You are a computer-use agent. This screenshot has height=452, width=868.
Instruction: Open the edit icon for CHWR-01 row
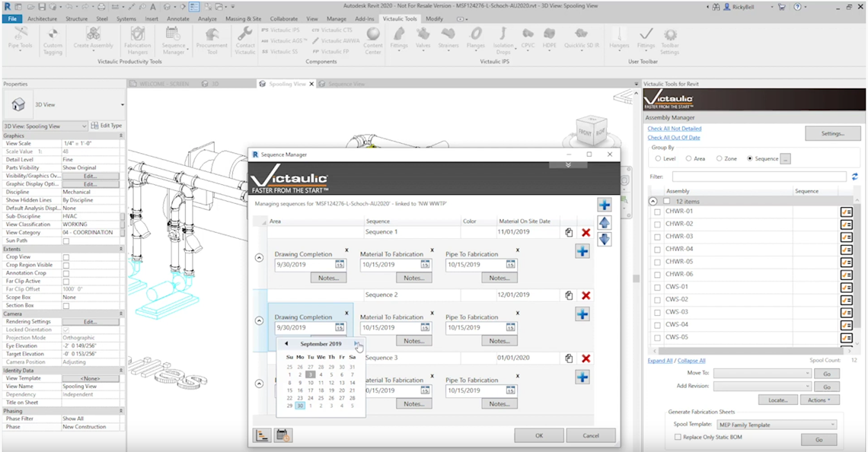coord(846,212)
